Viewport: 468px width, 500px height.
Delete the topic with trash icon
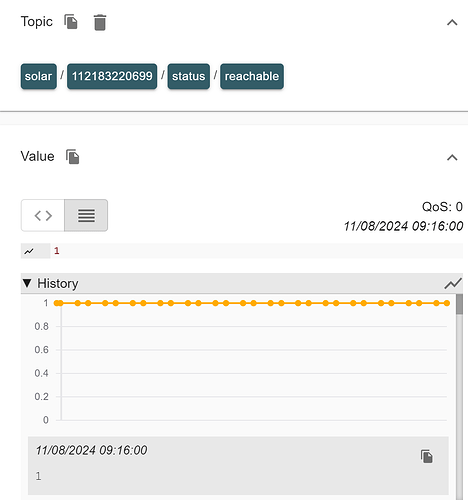100,22
